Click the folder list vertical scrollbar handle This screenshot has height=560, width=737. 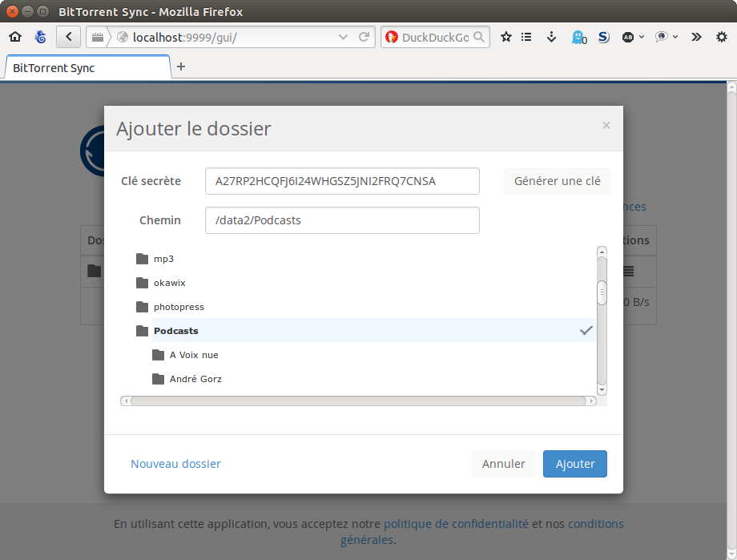click(602, 292)
